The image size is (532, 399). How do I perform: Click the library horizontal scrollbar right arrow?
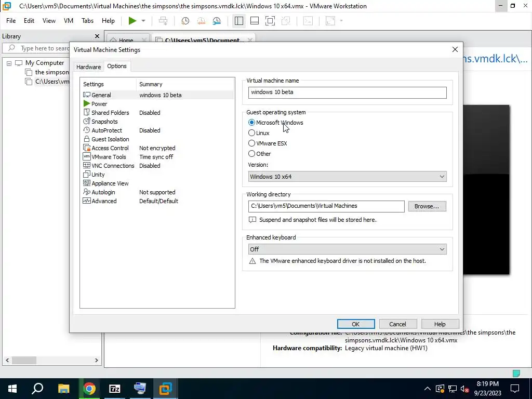(96, 361)
